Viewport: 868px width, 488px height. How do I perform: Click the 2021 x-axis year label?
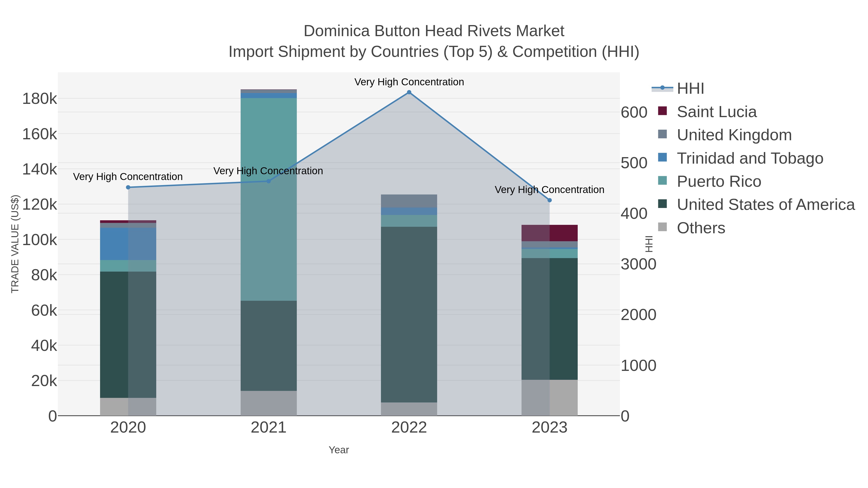point(269,428)
